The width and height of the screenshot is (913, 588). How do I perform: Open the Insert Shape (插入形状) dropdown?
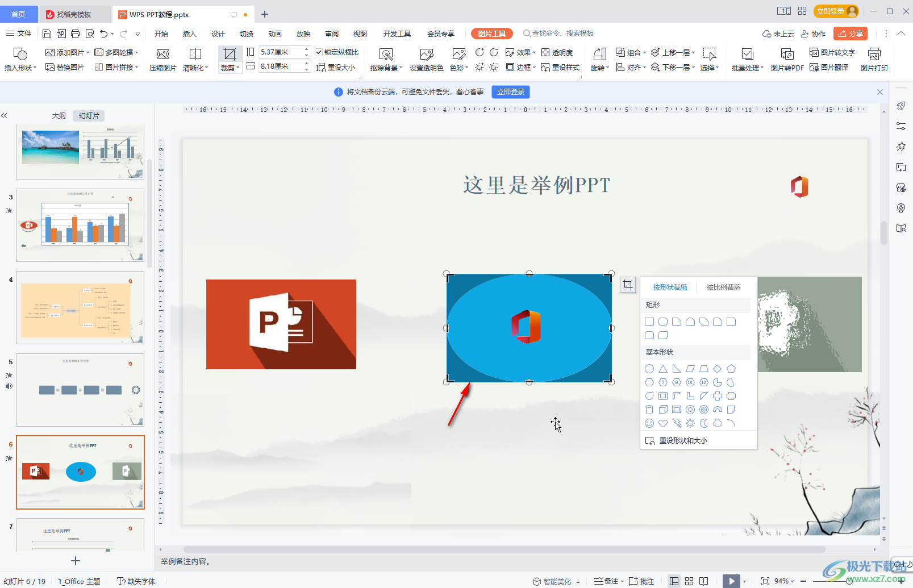pyautogui.click(x=20, y=68)
